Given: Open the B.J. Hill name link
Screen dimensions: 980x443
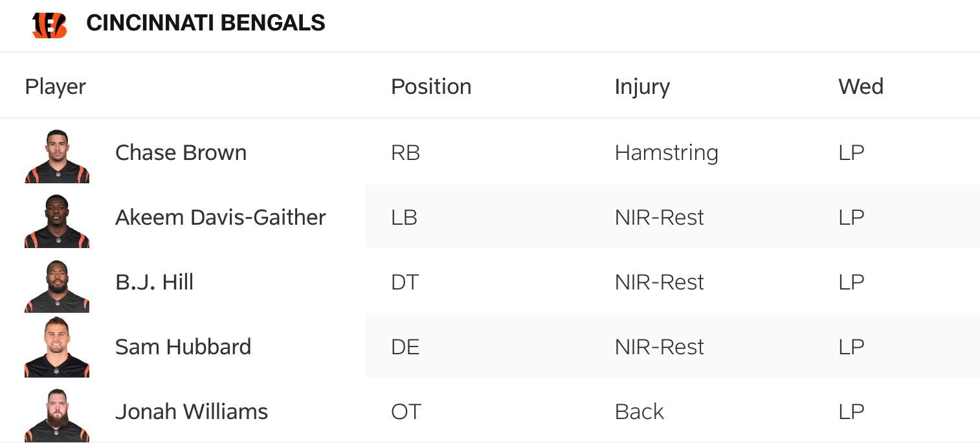Looking at the screenshot, I should [154, 282].
